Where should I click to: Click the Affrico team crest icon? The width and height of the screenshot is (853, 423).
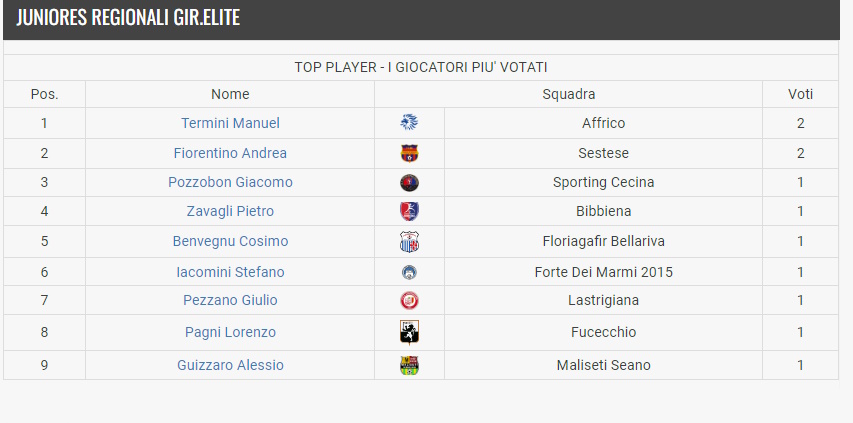click(x=409, y=123)
